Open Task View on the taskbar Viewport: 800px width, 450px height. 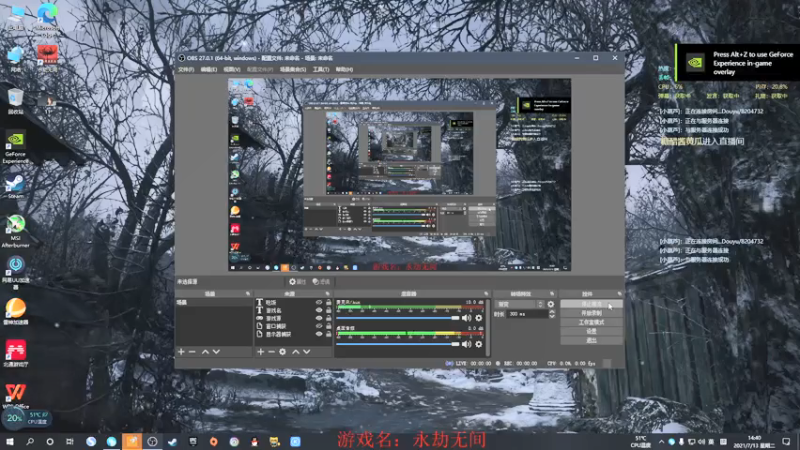(x=70, y=441)
